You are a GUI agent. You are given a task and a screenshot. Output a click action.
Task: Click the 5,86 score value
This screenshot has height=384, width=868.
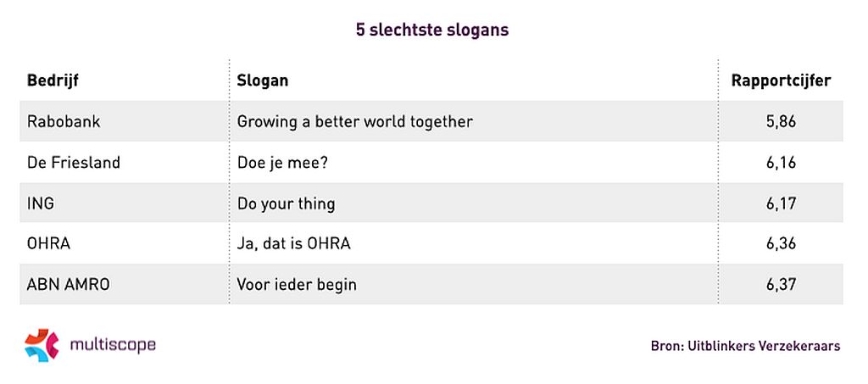(781, 121)
